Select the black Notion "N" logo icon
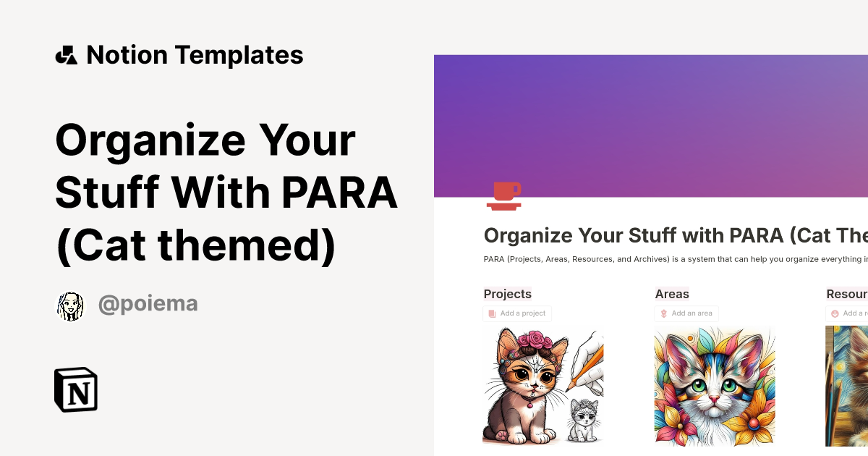Screen dimensions: 868x456 click(x=76, y=389)
